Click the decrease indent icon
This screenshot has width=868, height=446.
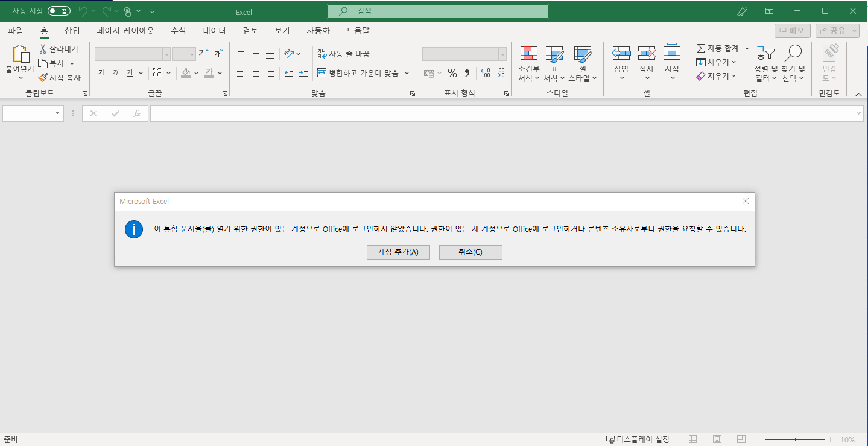(289, 73)
